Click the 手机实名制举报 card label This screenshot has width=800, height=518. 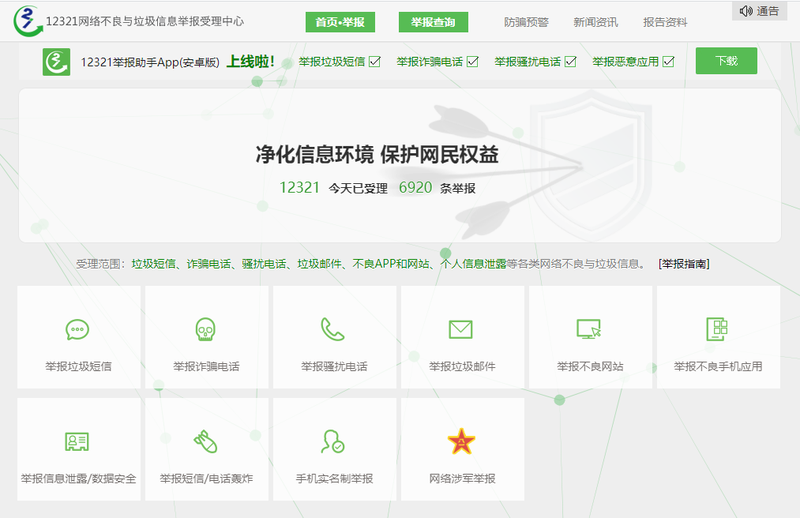click(x=335, y=479)
